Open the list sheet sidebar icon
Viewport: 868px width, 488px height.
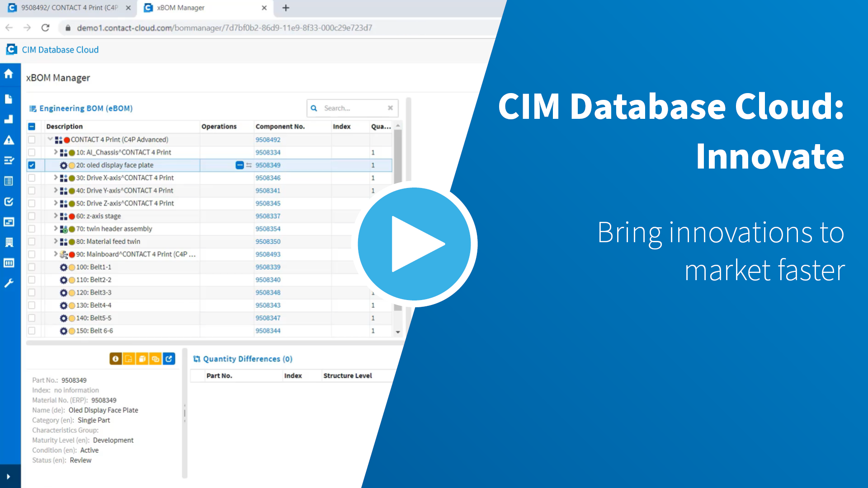(x=9, y=181)
